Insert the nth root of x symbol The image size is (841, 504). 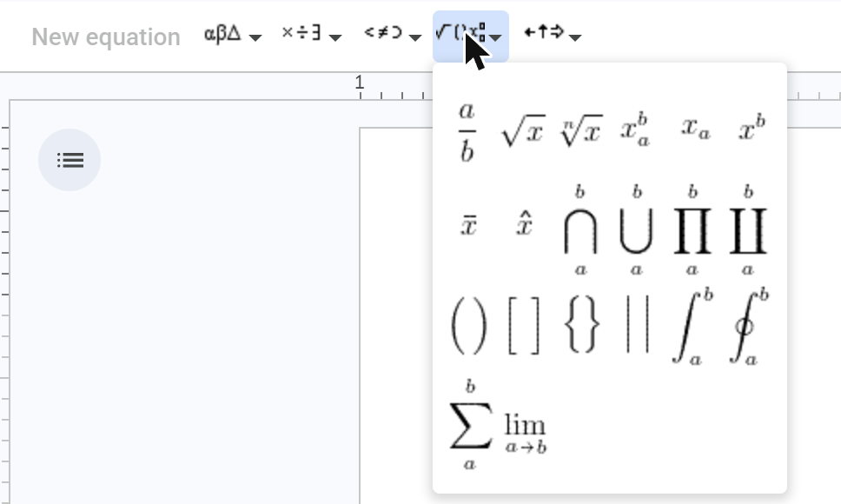point(581,130)
